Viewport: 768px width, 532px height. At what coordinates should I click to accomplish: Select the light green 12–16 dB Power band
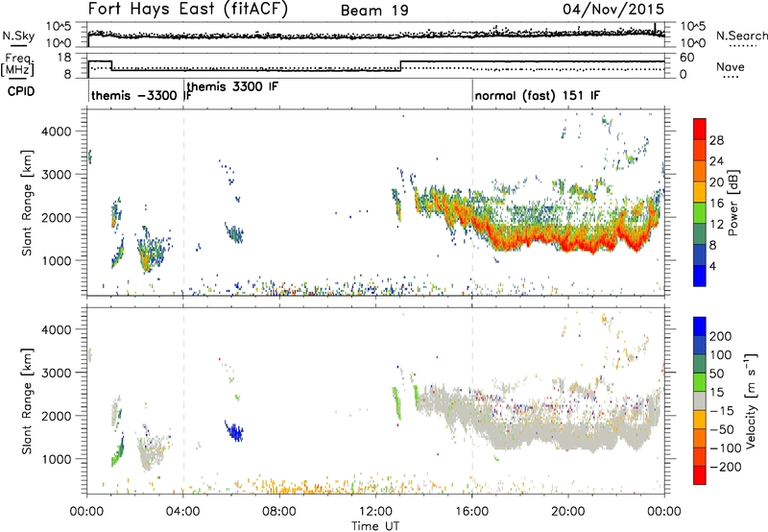700,212
